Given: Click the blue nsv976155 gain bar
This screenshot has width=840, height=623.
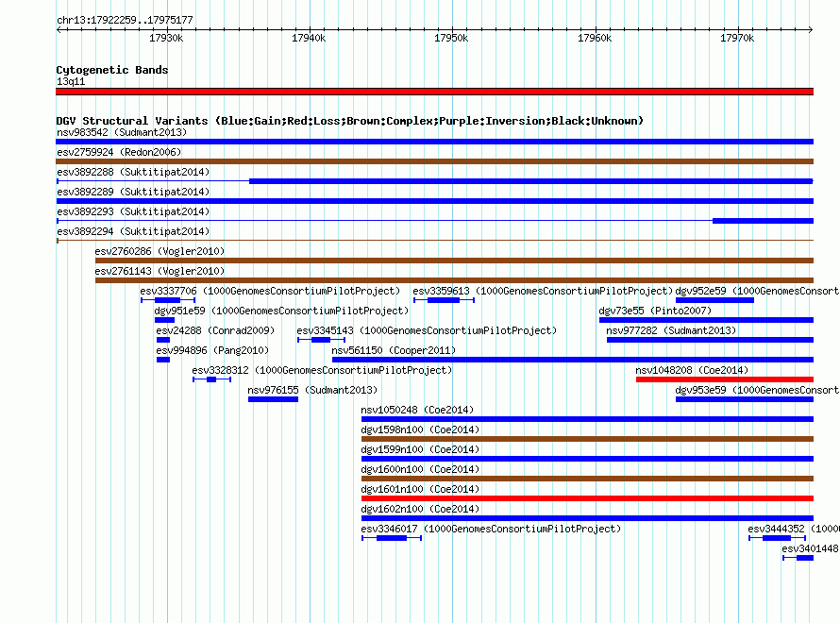Looking at the screenshot, I should (273, 399).
